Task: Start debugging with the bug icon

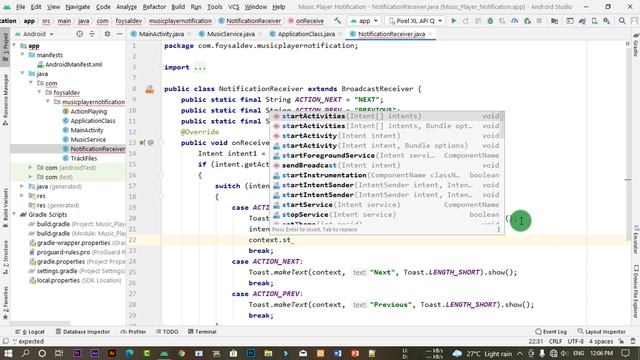Action: coord(490,20)
